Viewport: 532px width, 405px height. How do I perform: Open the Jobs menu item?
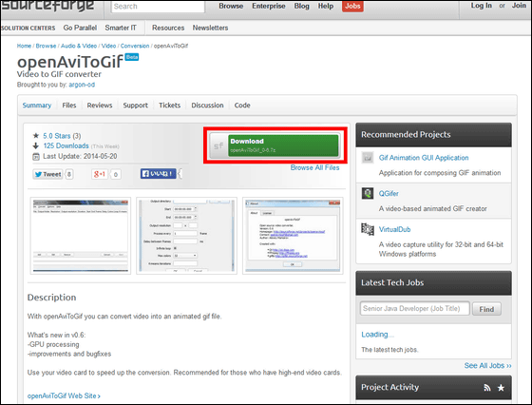click(x=352, y=6)
